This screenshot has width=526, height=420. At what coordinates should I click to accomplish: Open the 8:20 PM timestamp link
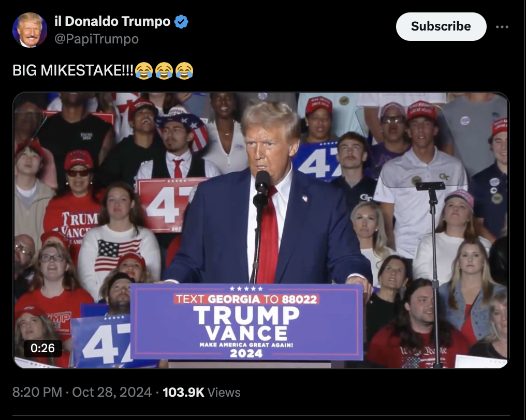pyautogui.click(x=37, y=392)
